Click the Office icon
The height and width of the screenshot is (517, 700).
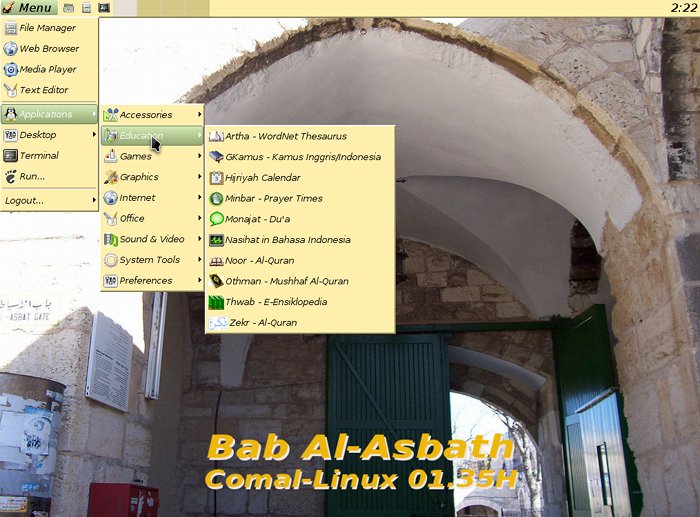tap(111, 218)
